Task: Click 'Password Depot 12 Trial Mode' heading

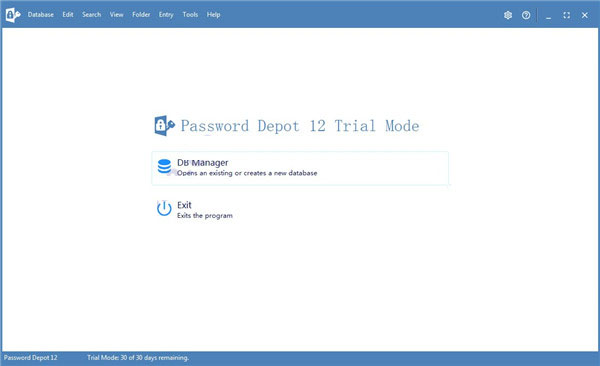Action: pyautogui.click(x=300, y=126)
